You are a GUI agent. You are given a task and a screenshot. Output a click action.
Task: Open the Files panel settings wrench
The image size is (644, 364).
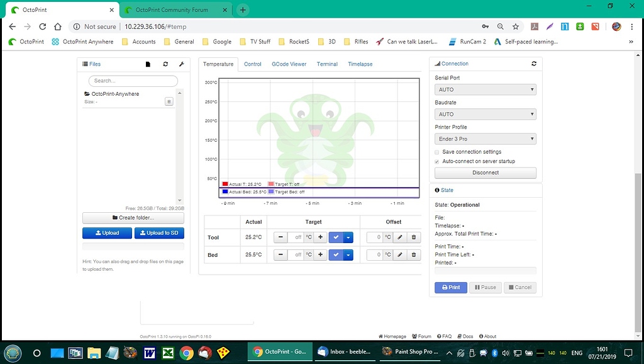182,64
